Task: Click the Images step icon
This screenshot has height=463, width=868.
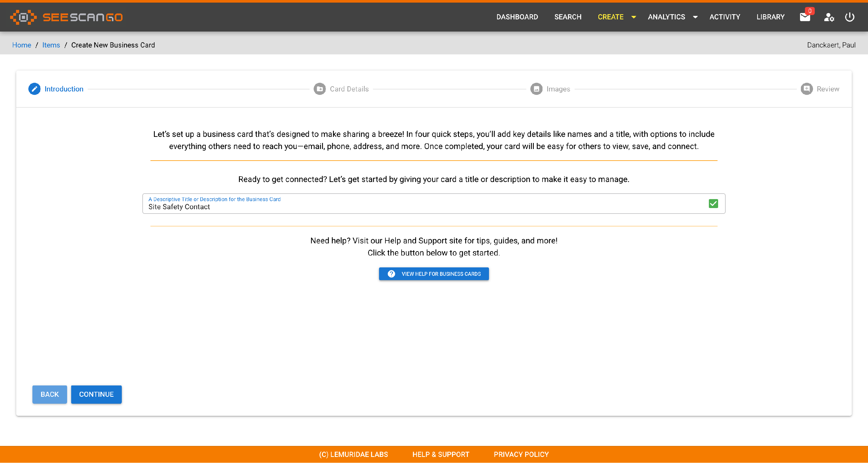Action: 536,89
